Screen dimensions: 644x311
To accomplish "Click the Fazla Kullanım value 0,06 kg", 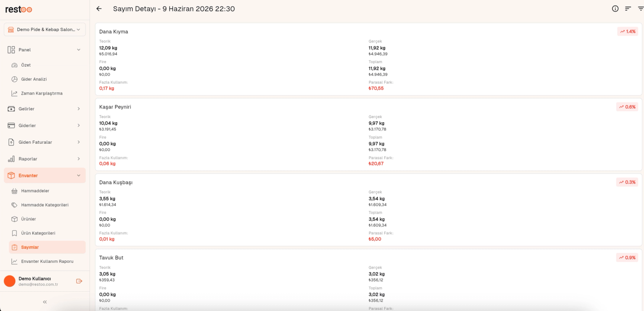I will [x=107, y=164].
